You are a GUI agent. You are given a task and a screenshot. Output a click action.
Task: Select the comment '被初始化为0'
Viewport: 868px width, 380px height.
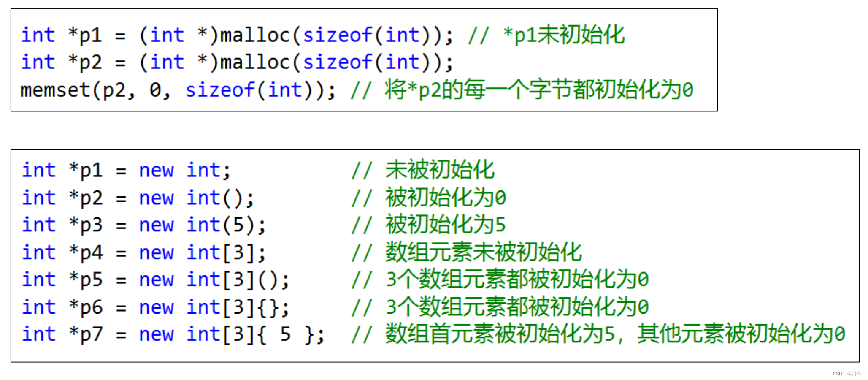coord(446,198)
